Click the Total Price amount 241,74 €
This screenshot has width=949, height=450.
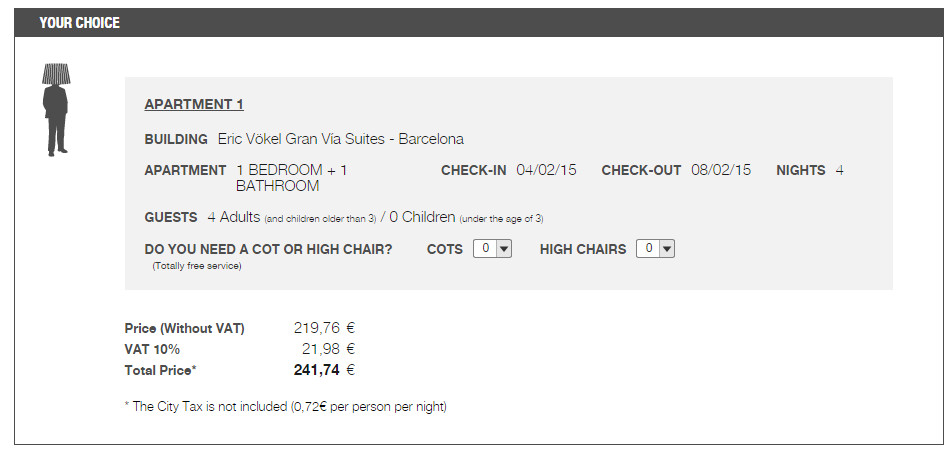324,370
